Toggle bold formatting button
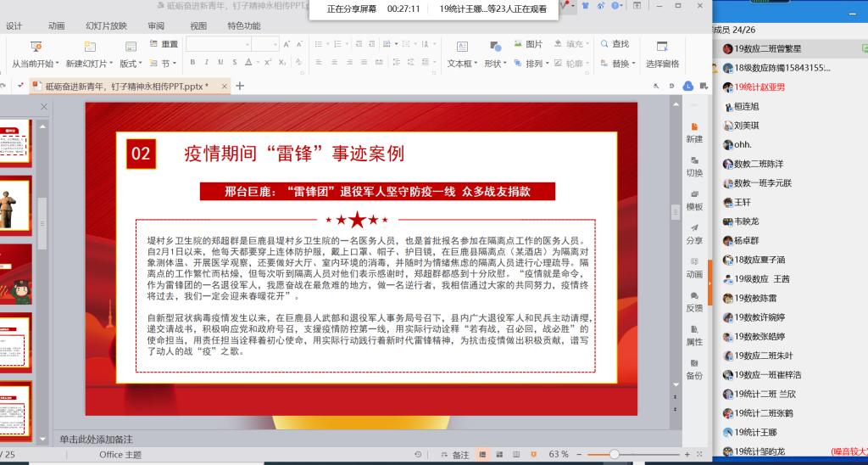 pyautogui.click(x=192, y=63)
